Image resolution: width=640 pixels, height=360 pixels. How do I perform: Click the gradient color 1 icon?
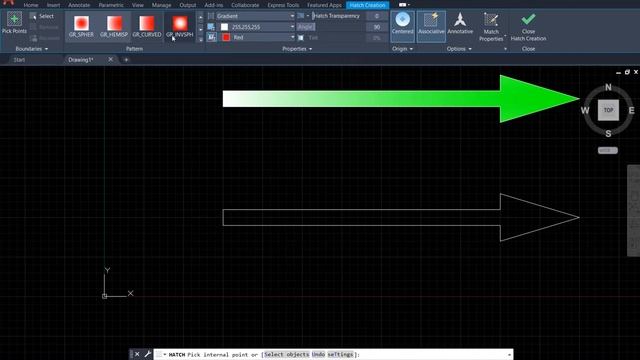point(211,27)
